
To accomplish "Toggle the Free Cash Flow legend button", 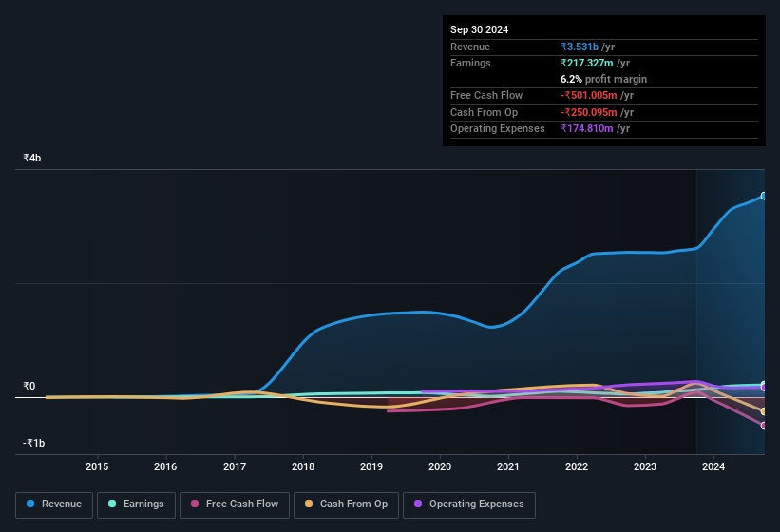I will point(235,505).
